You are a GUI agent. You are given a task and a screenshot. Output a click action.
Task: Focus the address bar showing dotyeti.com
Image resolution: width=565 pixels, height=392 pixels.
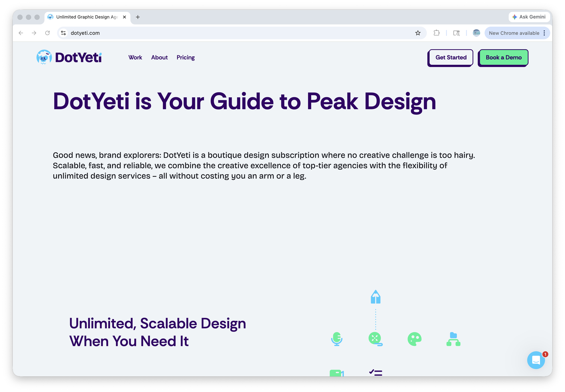[x=242, y=33]
